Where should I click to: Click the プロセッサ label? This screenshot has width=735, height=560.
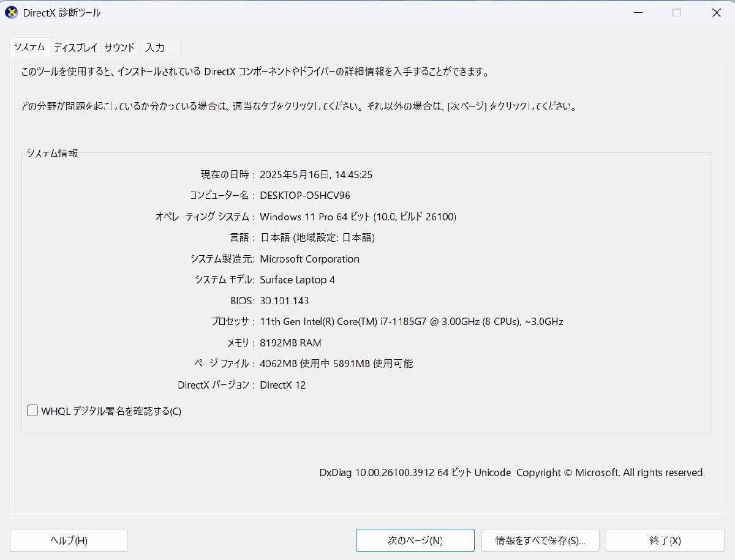pyautogui.click(x=233, y=321)
